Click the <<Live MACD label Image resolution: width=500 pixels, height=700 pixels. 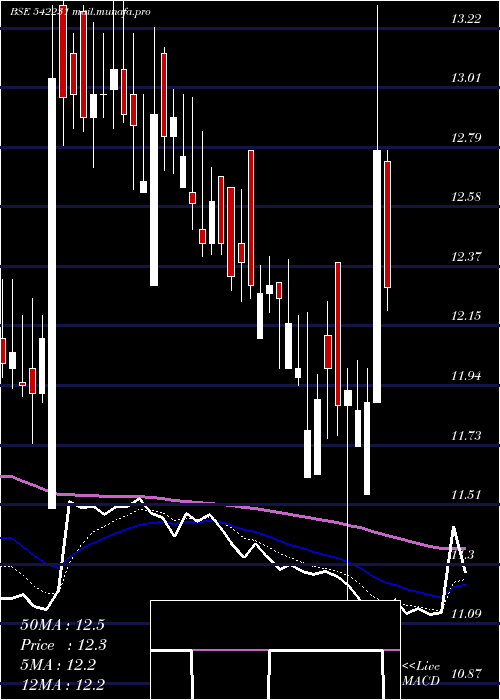point(421,674)
